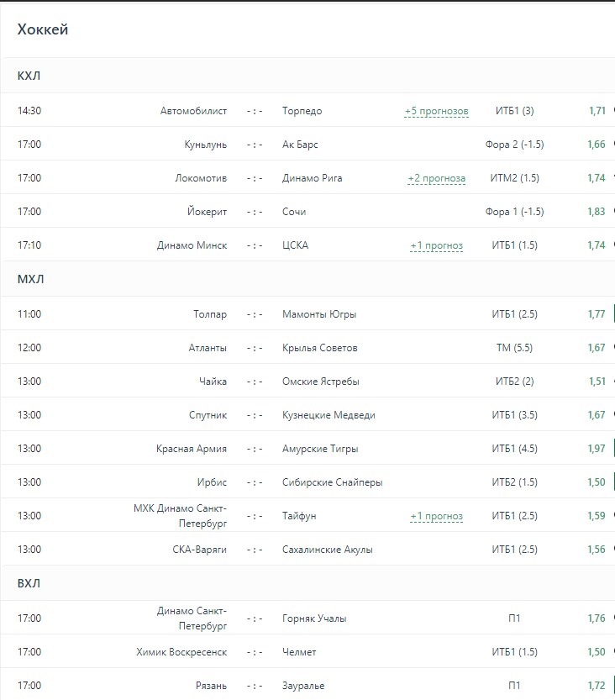Choose the 1,66 odds on Куньлунь match
615x700 pixels.
pos(596,145)
